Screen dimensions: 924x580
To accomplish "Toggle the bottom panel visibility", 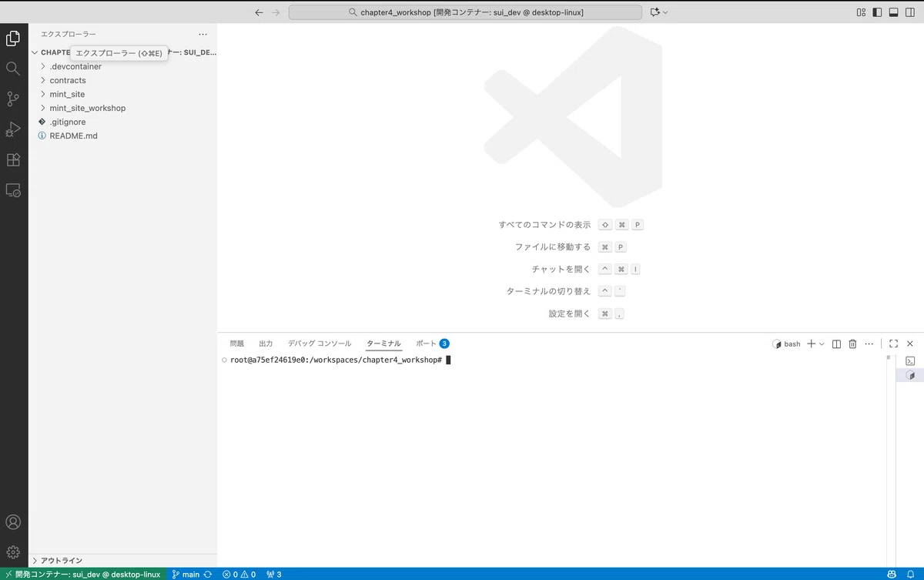I will click(894, 12).
